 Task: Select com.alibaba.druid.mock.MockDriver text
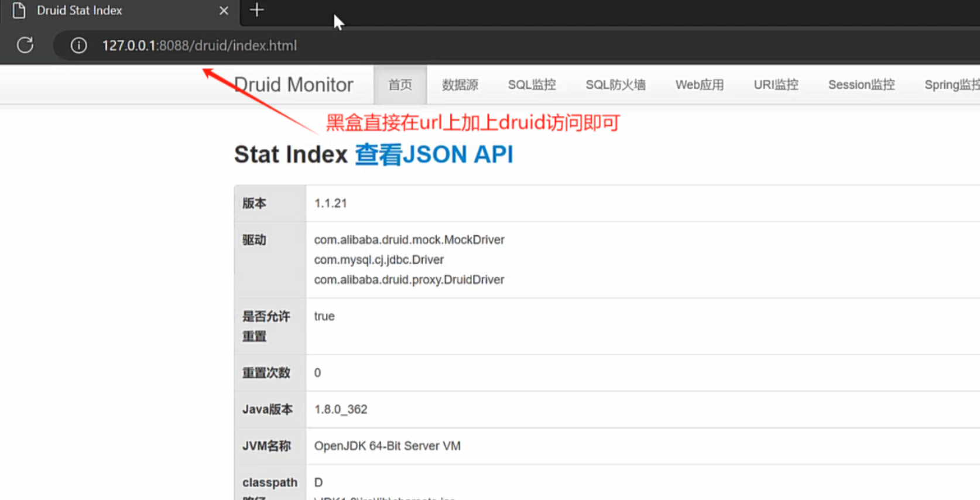pyautogui.click(x=409, y=239)
